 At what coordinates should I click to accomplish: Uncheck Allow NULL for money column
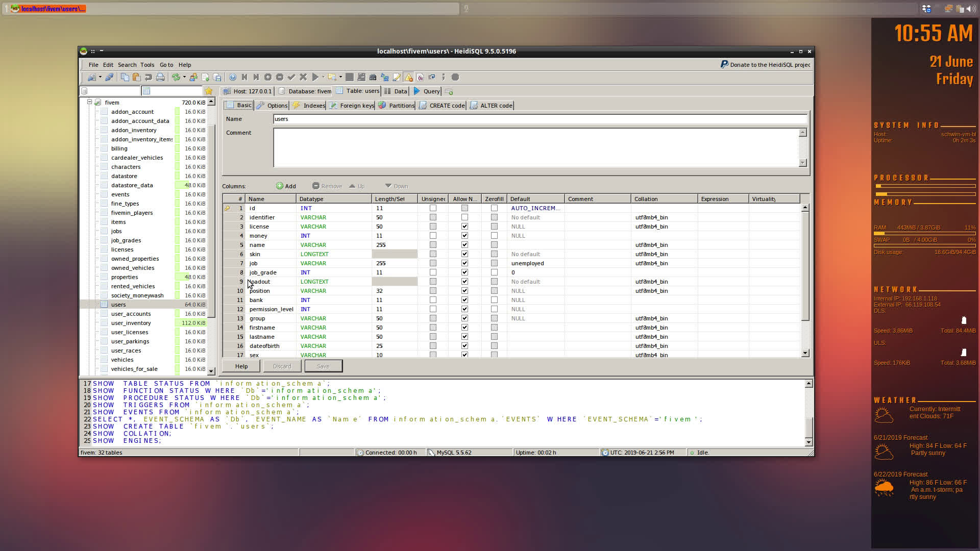pos(464,236)
